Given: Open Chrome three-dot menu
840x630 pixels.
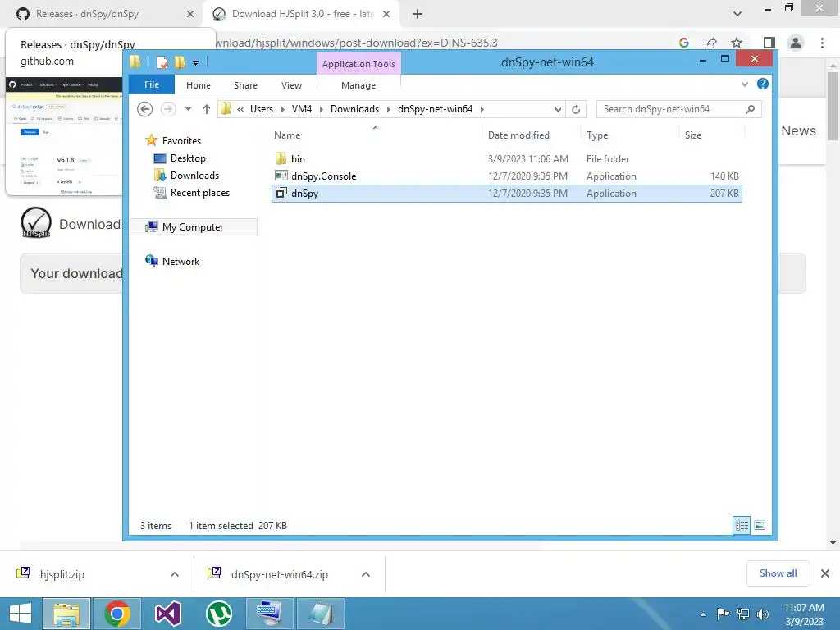Looking at the screenshot, I should (822, 43).
